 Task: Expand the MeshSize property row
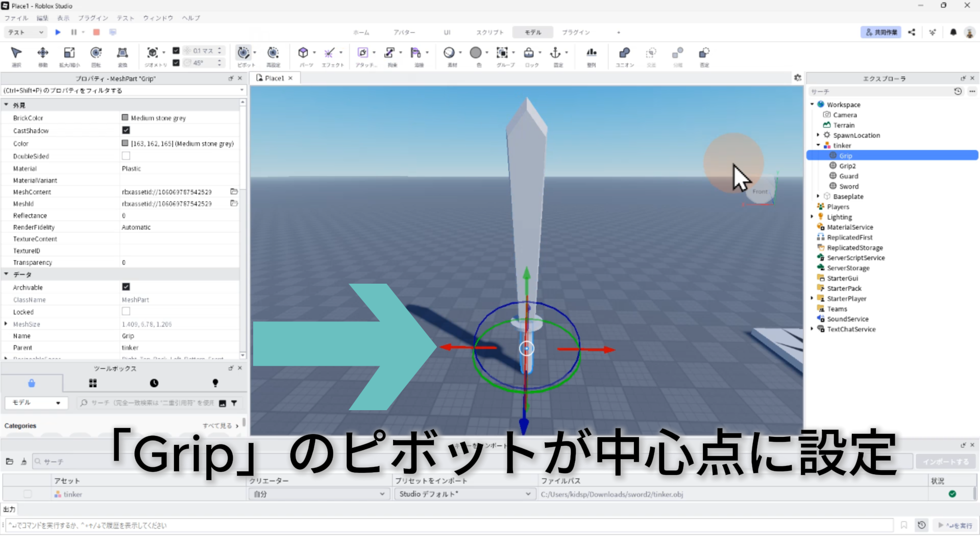coord(6,324)
